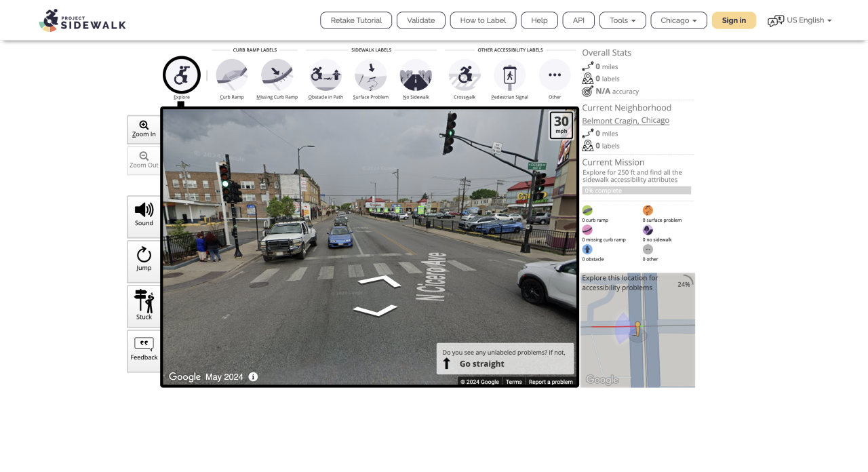The width and height of the screenshot is (868, 472).
Task: Click the Google logo in street view
Action: click(x=184, y=377)
